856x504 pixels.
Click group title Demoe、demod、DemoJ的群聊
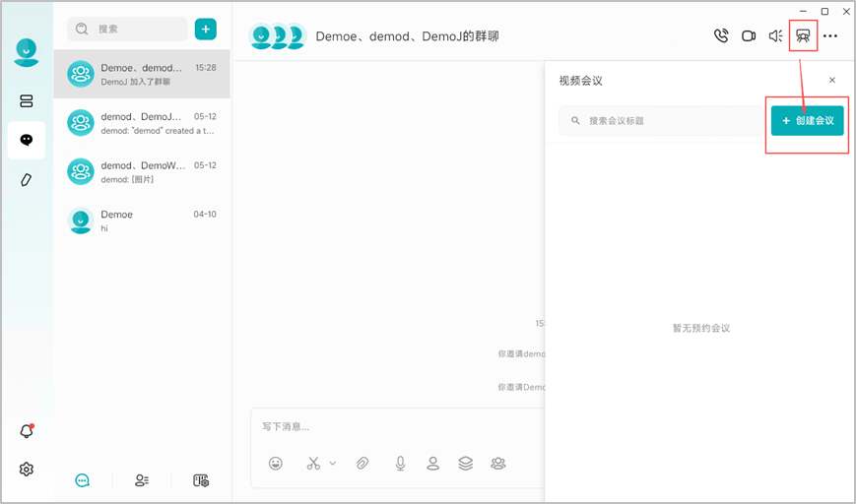tap(407, 36)
